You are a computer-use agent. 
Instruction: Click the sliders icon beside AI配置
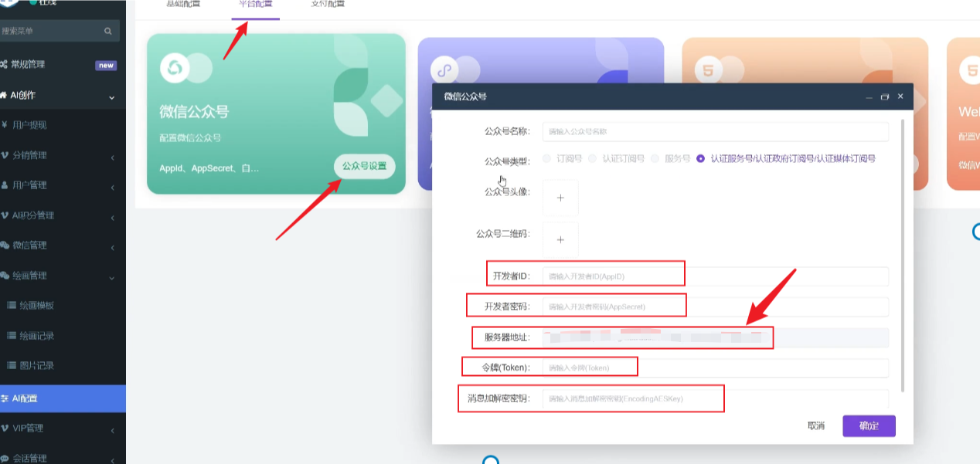tap(5, 399)
